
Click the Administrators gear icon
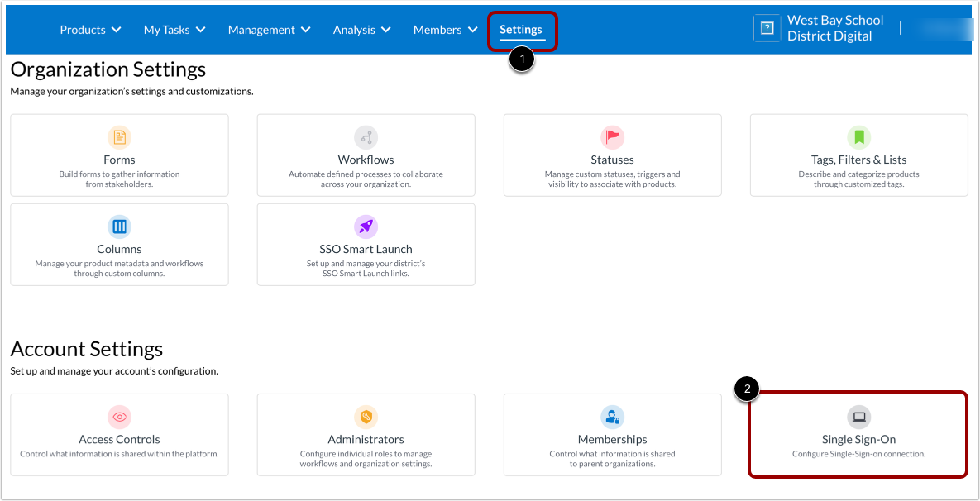coord(366,417)
